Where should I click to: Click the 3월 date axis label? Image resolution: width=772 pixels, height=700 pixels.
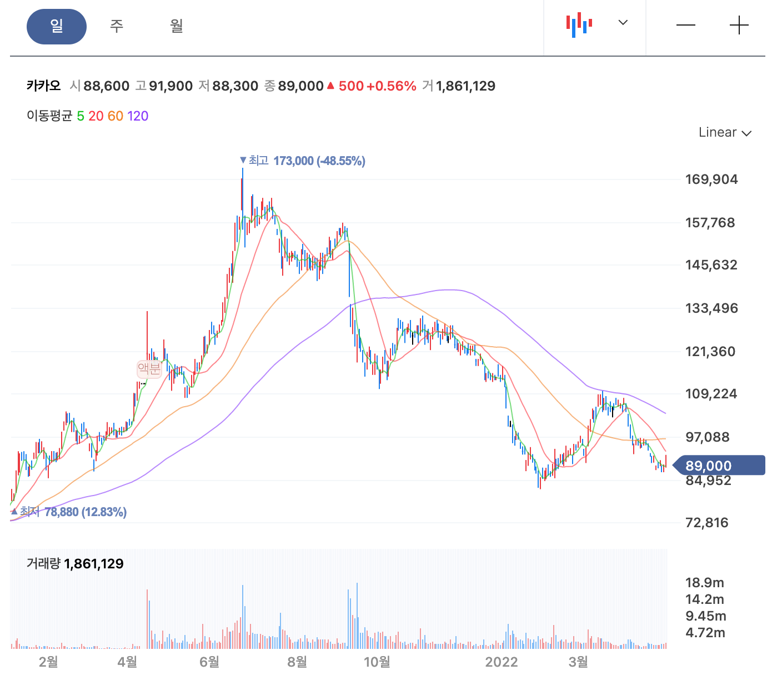pos(578,662)
